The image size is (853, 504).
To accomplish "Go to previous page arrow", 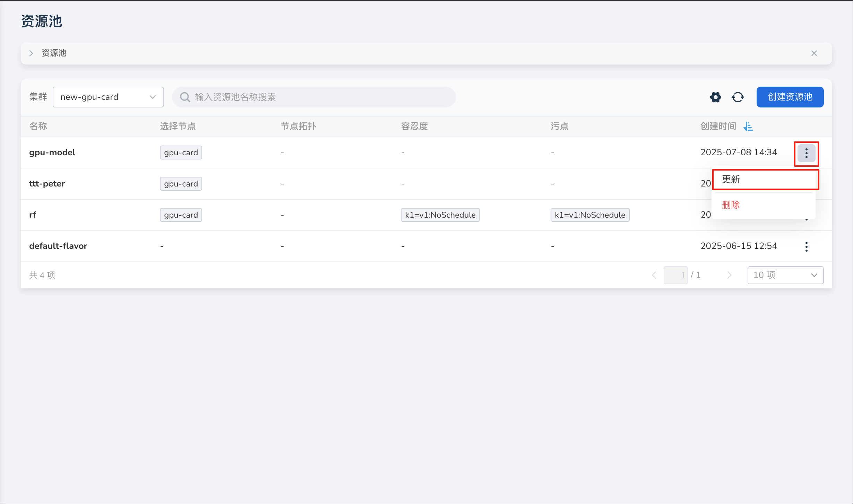I will point(654,275).
